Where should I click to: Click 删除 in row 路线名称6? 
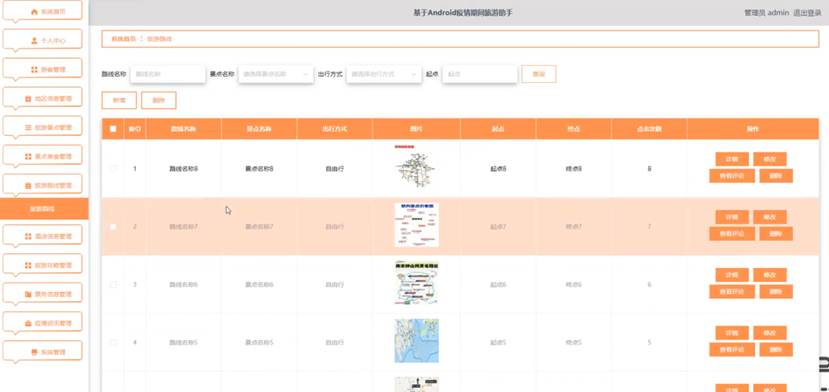click(x=776, y=291)
